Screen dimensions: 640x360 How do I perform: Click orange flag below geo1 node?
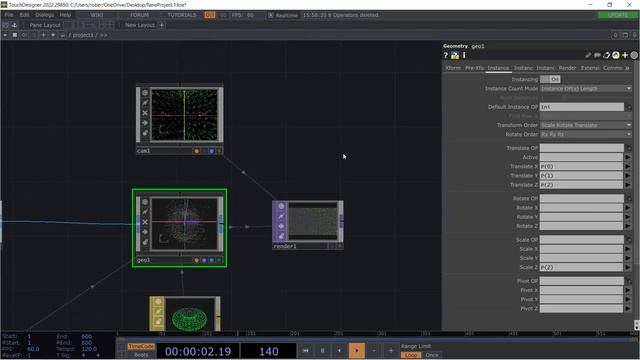pos(197,260)
